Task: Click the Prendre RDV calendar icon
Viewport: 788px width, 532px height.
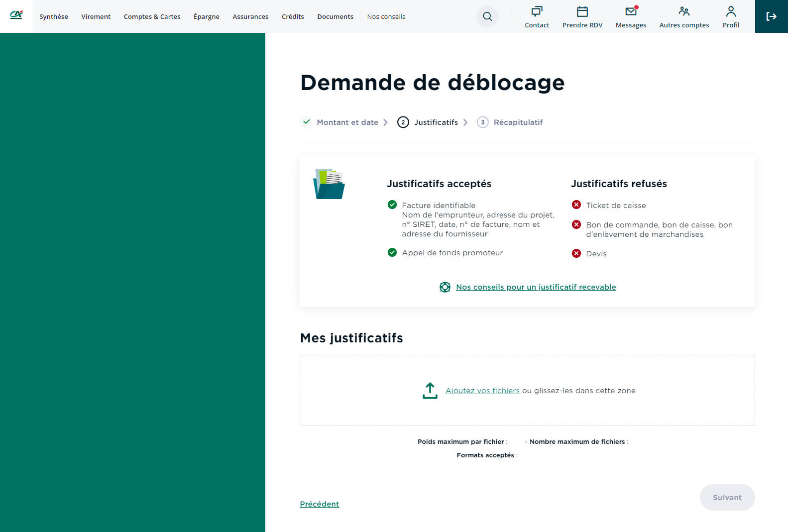Action: 582,11
